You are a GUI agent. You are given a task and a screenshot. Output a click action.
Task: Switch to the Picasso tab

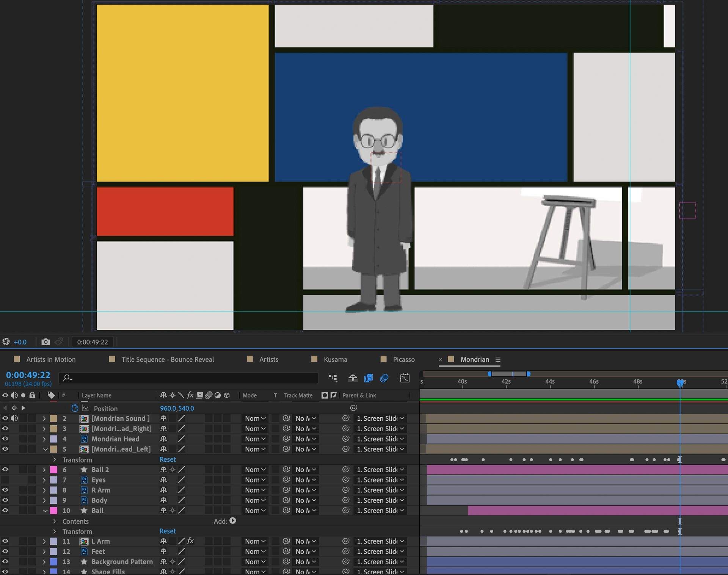404,359
